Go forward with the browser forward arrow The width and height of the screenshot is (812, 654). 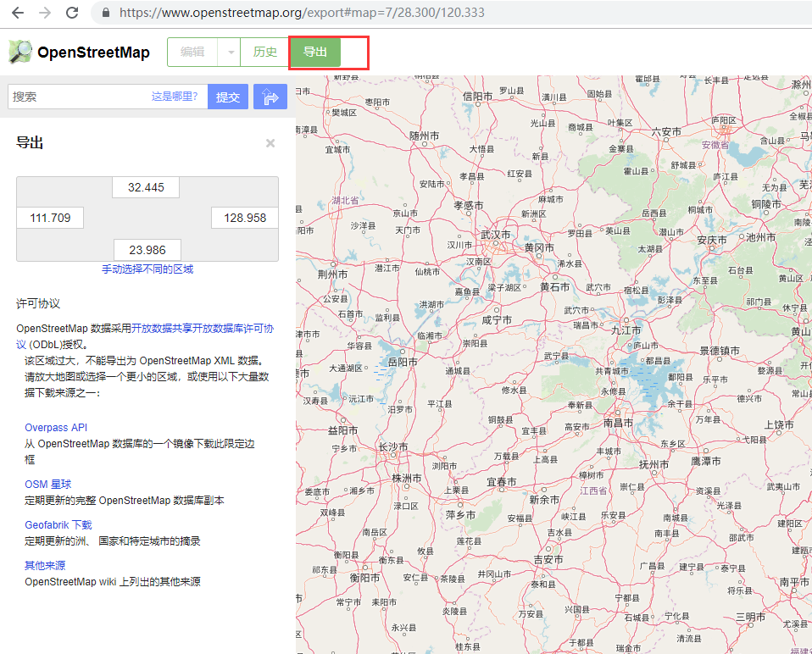pyautogui.click(x=45, y=13)
